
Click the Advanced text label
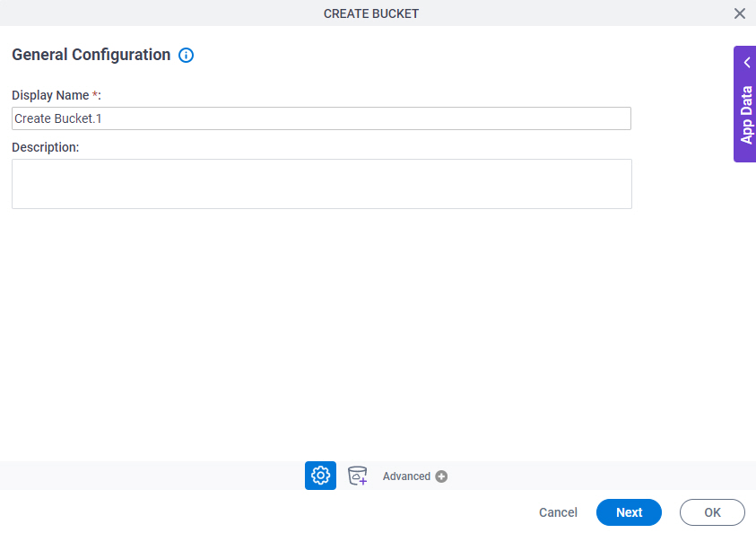coord(408,476)
